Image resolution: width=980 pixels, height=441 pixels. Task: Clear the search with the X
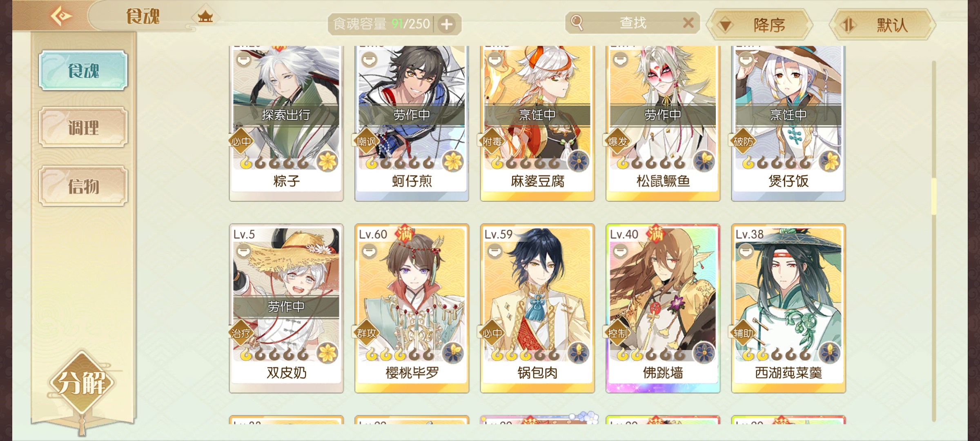point(688,22)
